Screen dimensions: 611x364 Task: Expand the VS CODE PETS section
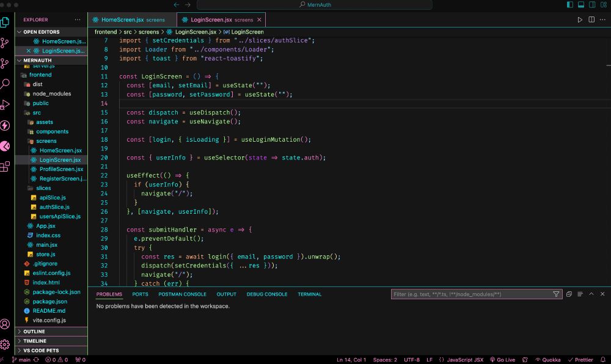pyautogui.click(x=51, y=351)
